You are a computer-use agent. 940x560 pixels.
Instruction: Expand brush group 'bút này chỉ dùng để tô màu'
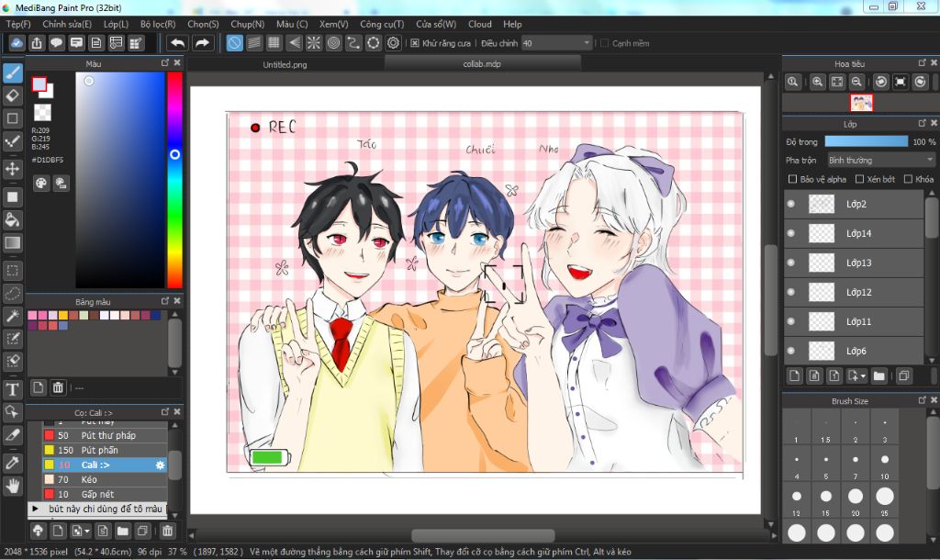pos(36,509)
